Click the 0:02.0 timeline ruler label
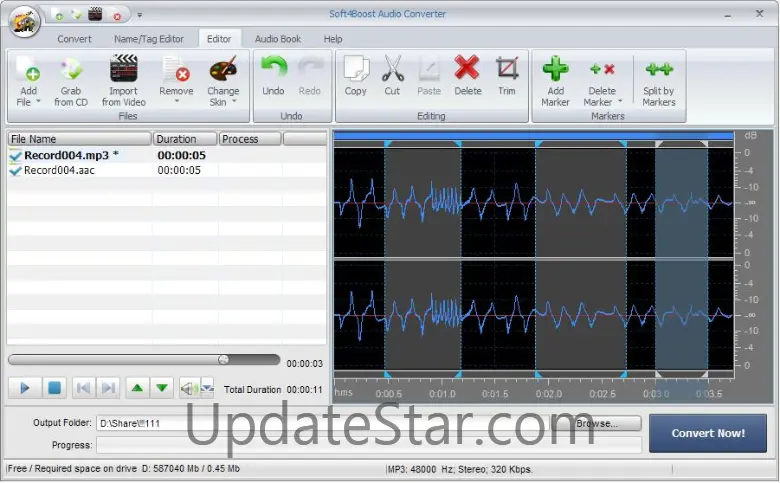This screenshot has width=780, height=483. pyautogui.click(x=549, y=394)
